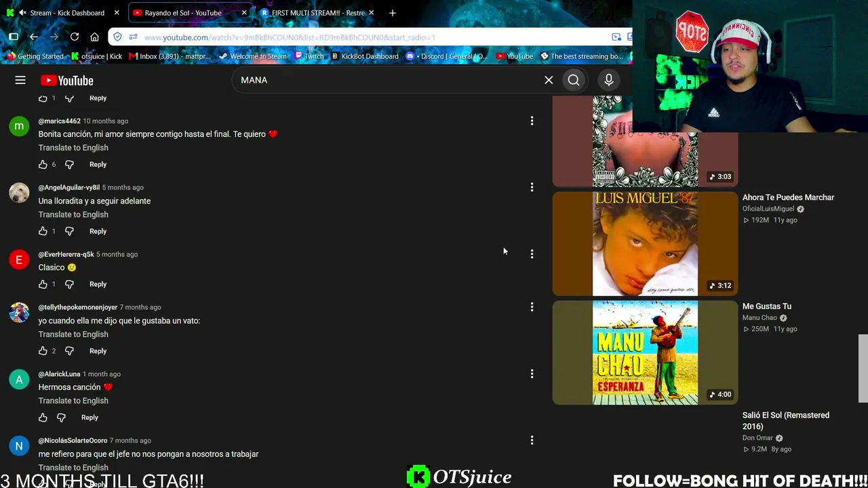This screenshot has height=488, width=868.
Task: Clear the MANA search text
Action: (549, 80)
